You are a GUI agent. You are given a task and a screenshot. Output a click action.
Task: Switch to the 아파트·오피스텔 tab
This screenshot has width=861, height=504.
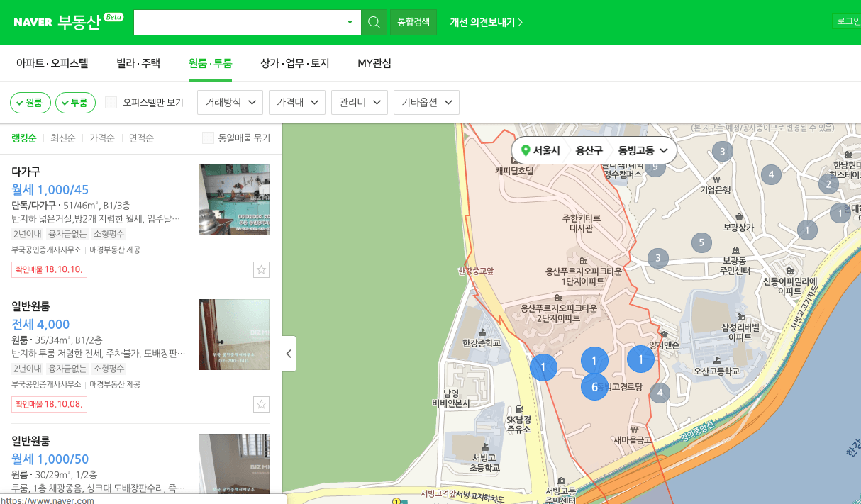click(x=52, y=63)
